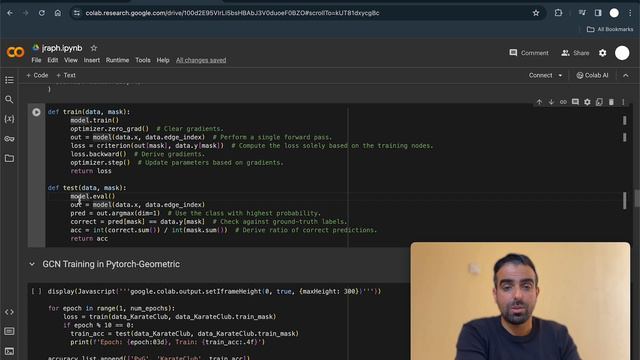The image size is (640, 360).
Task: Collapse GCN Training in Pytorch-Geometric section
Action: (x=32, y=264)
